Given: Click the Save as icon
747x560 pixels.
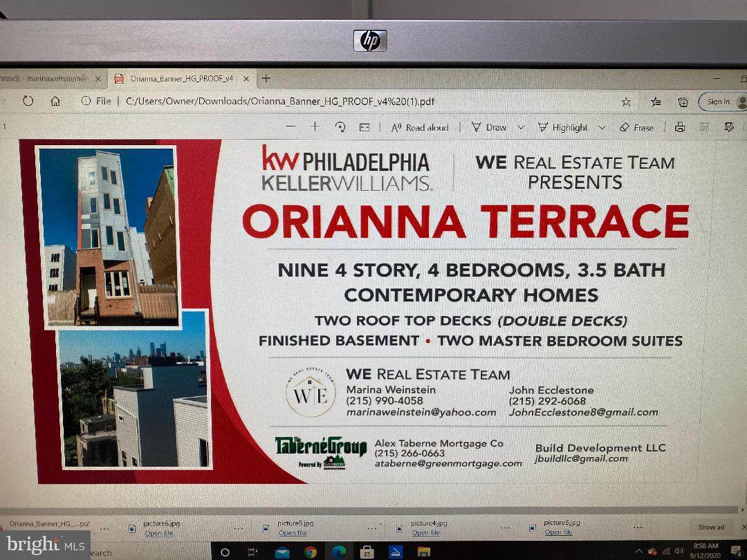Looking at the screenshot, I should coord(728,127).
